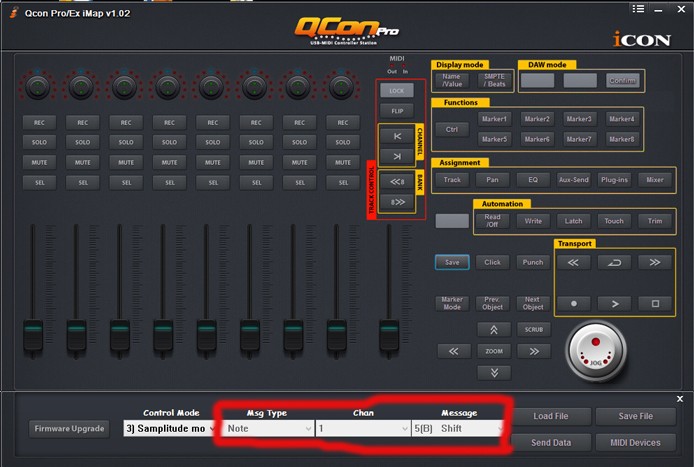694x467 pixels.
Task: Click the Transport stop button
Action: point(655,304)
